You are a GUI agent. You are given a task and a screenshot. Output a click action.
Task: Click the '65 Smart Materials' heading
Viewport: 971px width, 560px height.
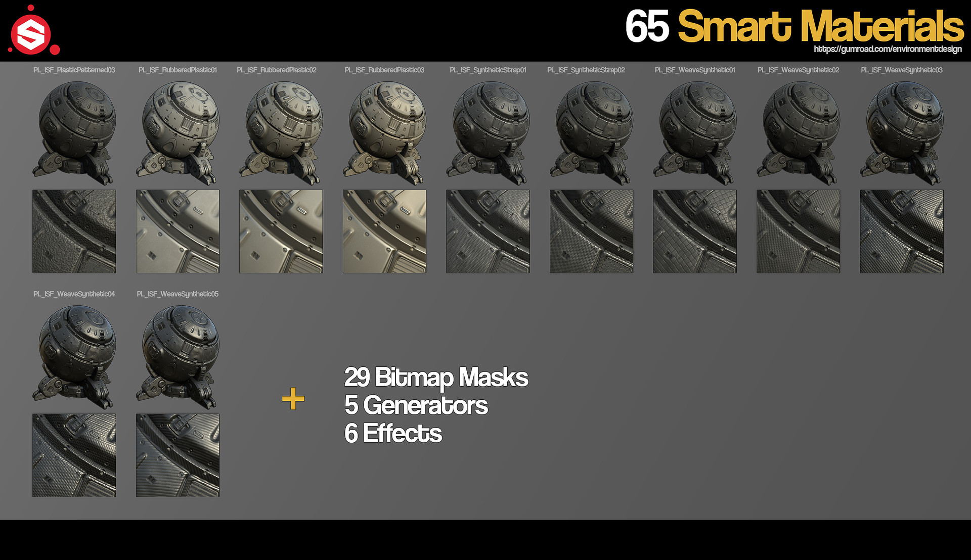(x=795, y=26)
